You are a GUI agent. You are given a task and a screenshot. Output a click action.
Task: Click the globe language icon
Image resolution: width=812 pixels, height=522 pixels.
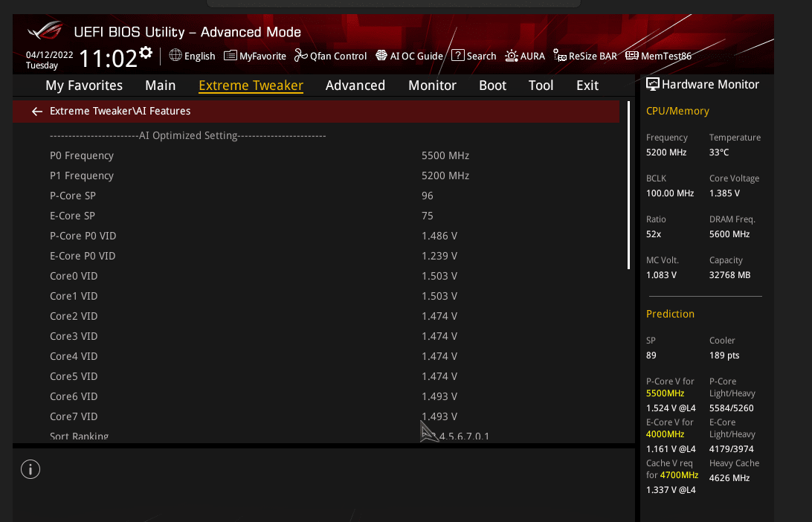[175, 55]
